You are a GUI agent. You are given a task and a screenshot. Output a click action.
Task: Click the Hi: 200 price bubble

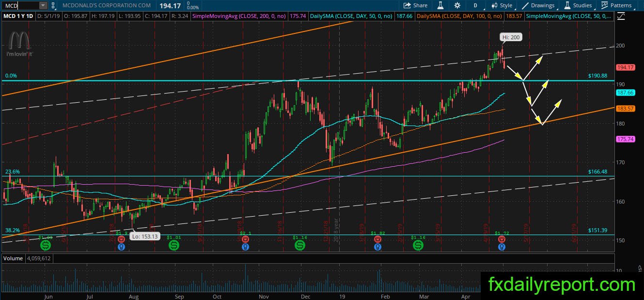click(511, 37)
